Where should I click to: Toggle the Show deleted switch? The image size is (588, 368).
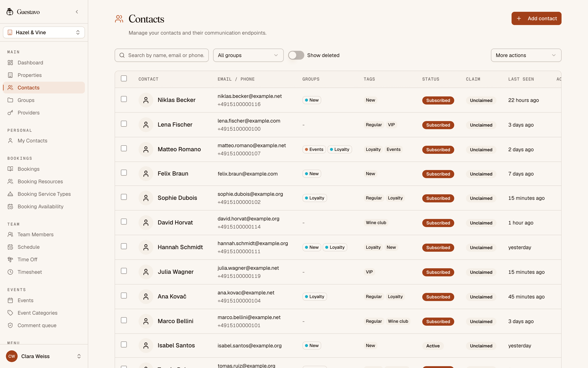296,55
